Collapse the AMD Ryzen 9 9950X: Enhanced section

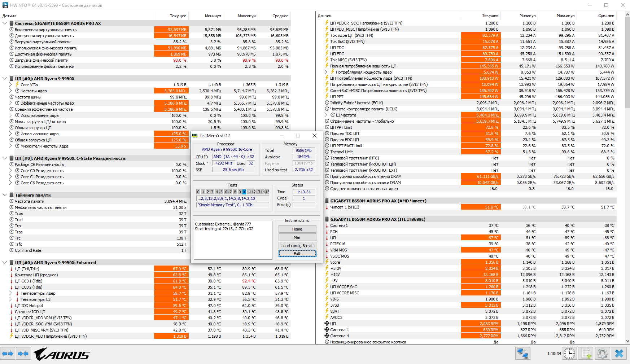[x=5, y=263]
